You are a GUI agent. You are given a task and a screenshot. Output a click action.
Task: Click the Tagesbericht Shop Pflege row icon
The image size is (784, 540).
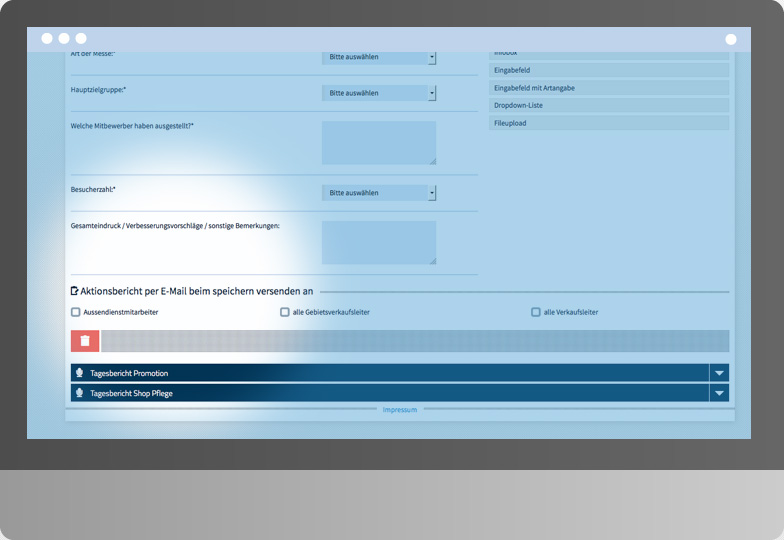[x=78, y=393]
